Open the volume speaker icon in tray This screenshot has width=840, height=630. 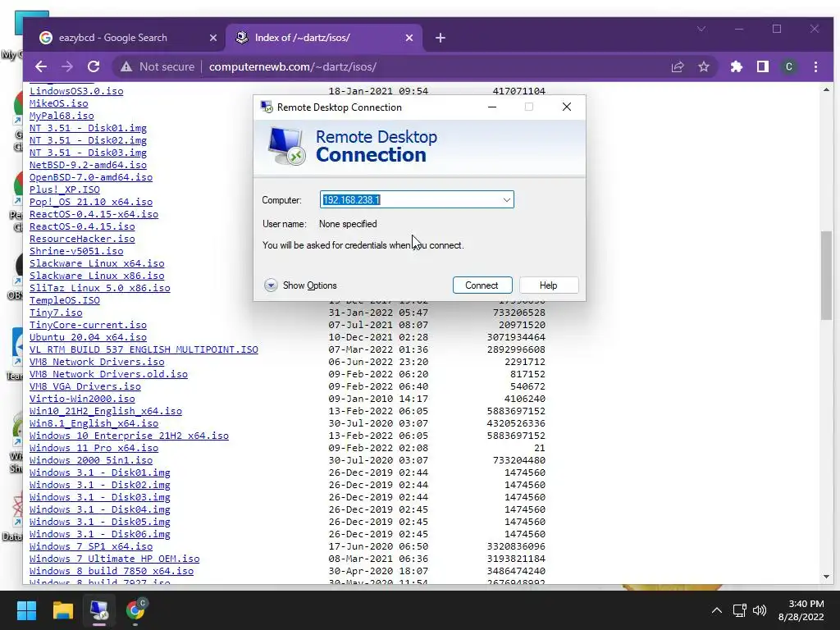click(760, 610)
